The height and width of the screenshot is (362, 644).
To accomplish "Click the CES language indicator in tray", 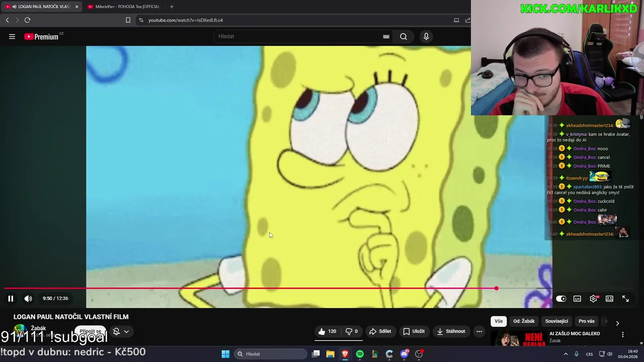I will pyautogui.click(x=589, y=354).
